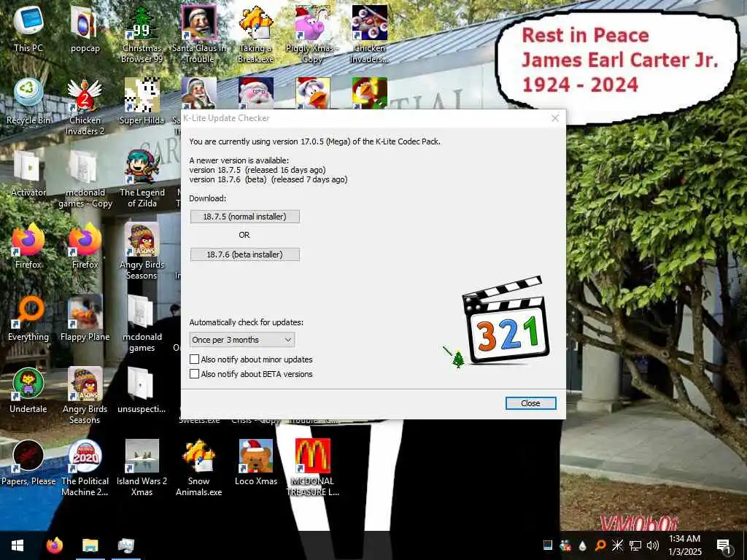Click the white starburst tray icon
Screen dimensions: 747x560
[617, 545]
